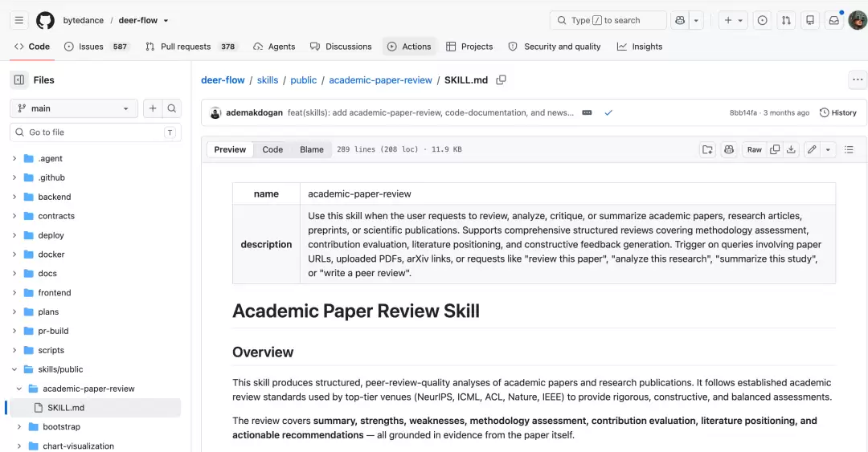The width and height of the screenshot is (868, 452).
Task: Edit the file with pencil icon
Action: click(x=812, y=149)
